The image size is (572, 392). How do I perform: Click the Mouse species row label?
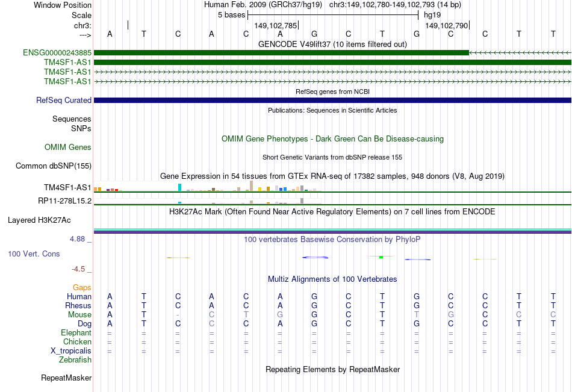pyautogui.click(x=79, y=314)
